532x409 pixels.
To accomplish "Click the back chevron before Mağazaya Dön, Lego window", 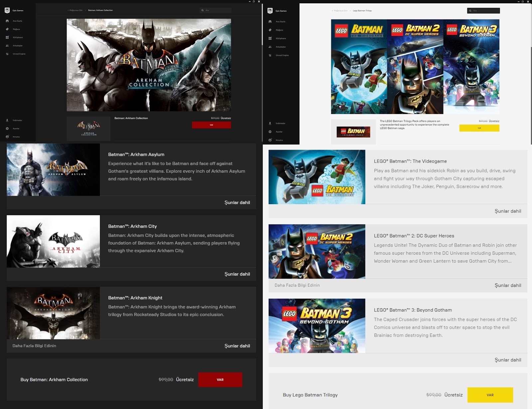I will click(x=332, y=11).
